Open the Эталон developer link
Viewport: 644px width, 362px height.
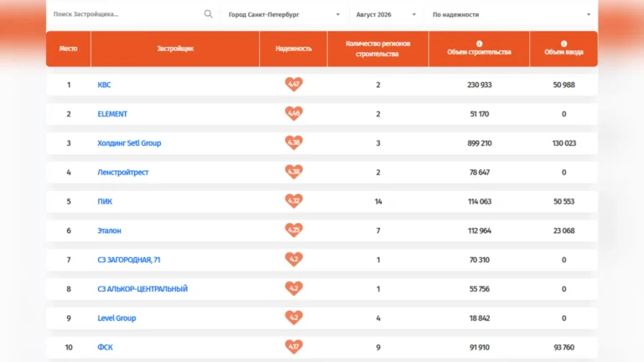click(109, 230)
